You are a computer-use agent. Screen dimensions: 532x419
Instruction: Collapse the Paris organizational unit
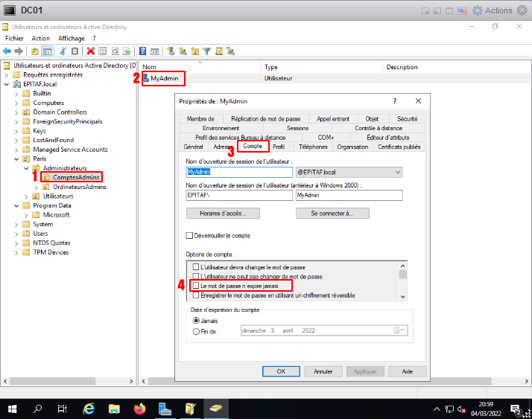(17, 159)
